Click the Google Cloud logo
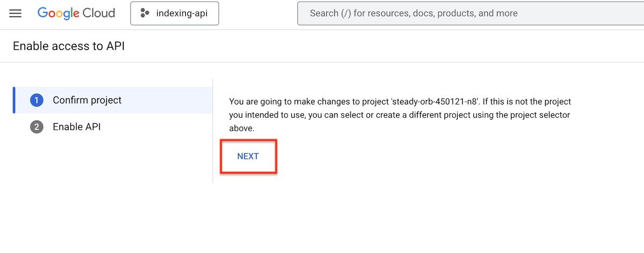The image size is (644, 253). click(76, 13)
